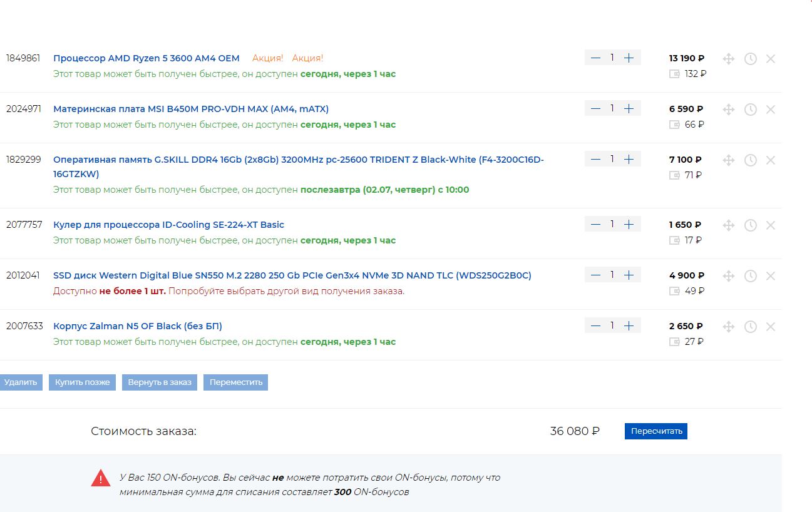
Task: Open Процессор AMD Ryzen 5 3600 product link
Action: point(146,58)
